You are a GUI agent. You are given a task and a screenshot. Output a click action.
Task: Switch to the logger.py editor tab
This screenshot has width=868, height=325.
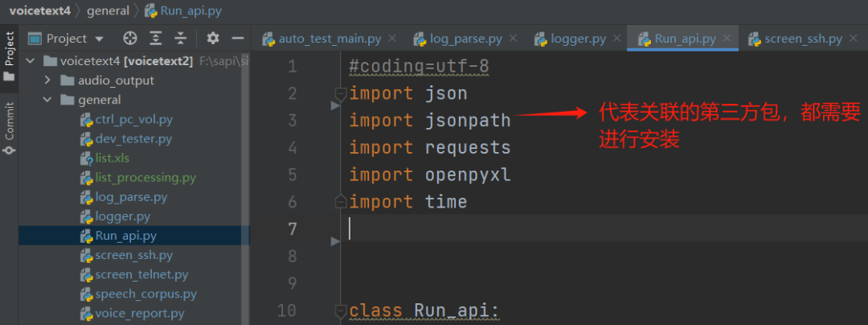click(578, 39)
